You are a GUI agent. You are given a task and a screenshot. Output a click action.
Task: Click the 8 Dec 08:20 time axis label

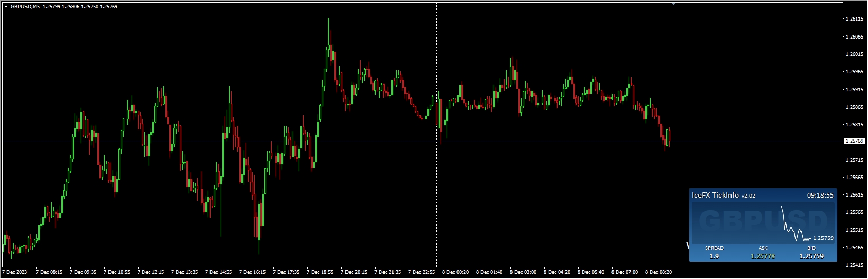tap(659, 273)
